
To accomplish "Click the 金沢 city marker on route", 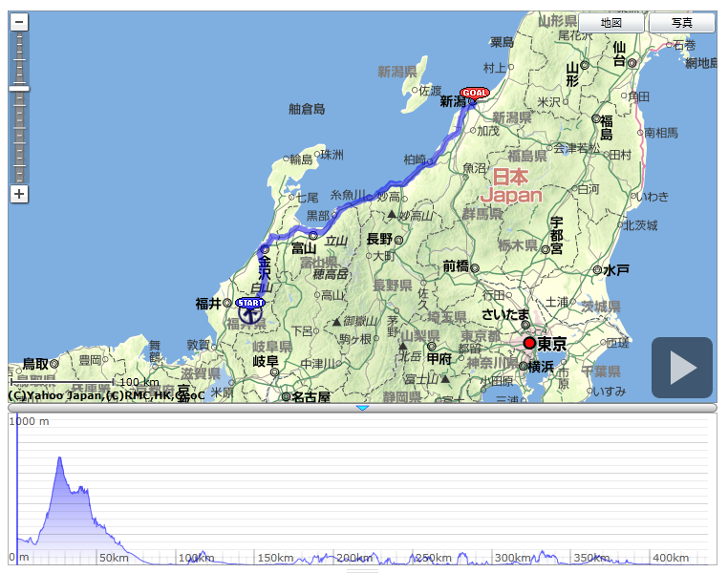I will pyautogui.click(x=265, y=250).
